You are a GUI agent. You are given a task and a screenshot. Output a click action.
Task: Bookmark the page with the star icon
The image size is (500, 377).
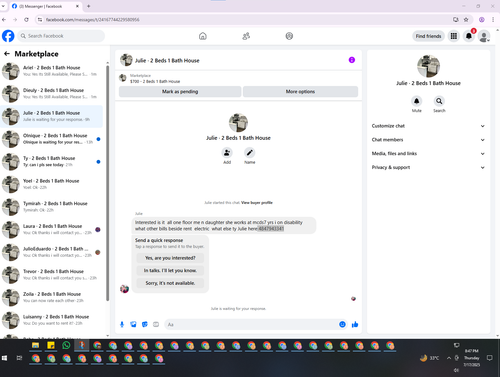point(466,20)
